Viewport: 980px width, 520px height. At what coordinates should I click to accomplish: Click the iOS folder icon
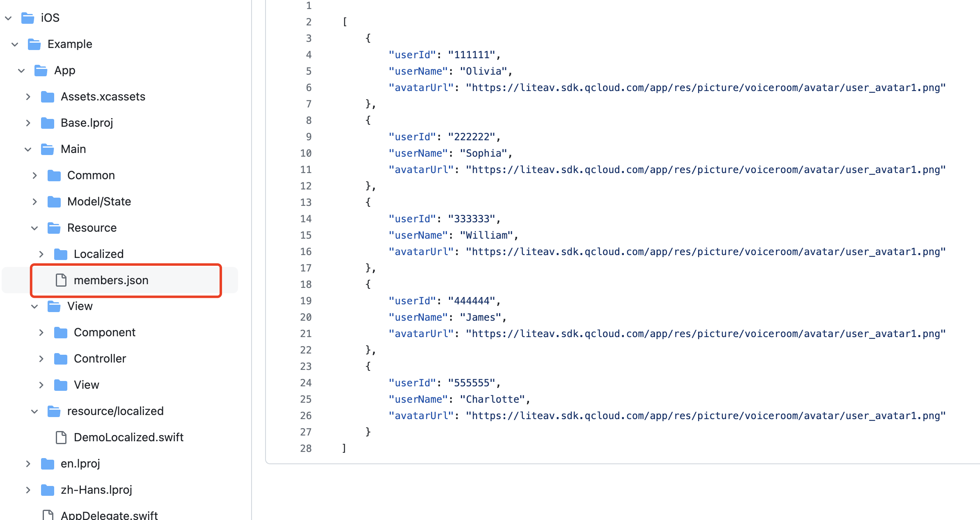(x=27, y=18)
